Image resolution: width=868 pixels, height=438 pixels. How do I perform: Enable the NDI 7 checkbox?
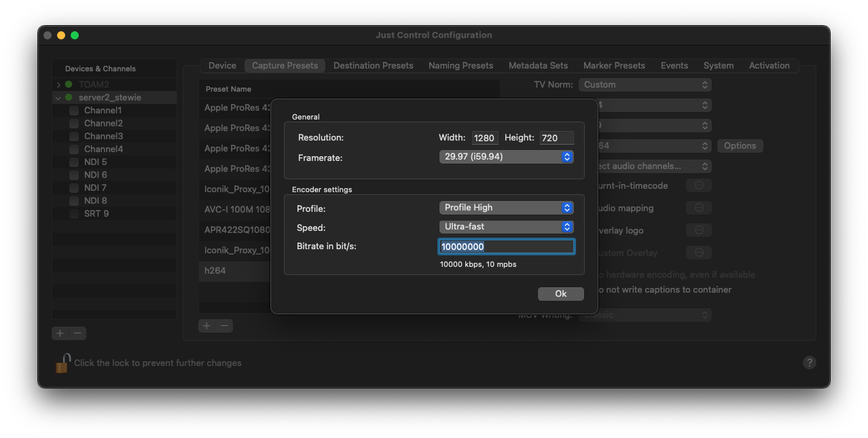[74, 188]
